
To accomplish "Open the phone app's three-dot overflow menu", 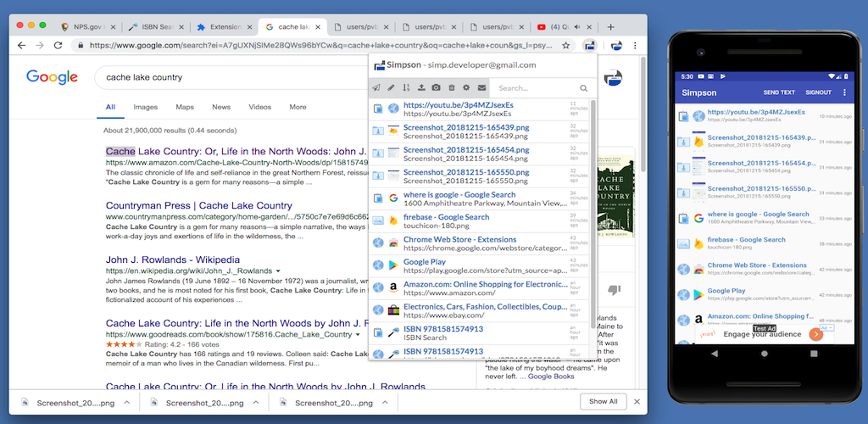I will pos(845,92).
